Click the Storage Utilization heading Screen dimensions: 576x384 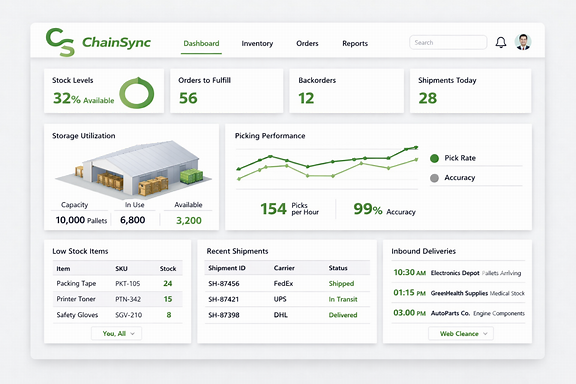tap(84, 136)
